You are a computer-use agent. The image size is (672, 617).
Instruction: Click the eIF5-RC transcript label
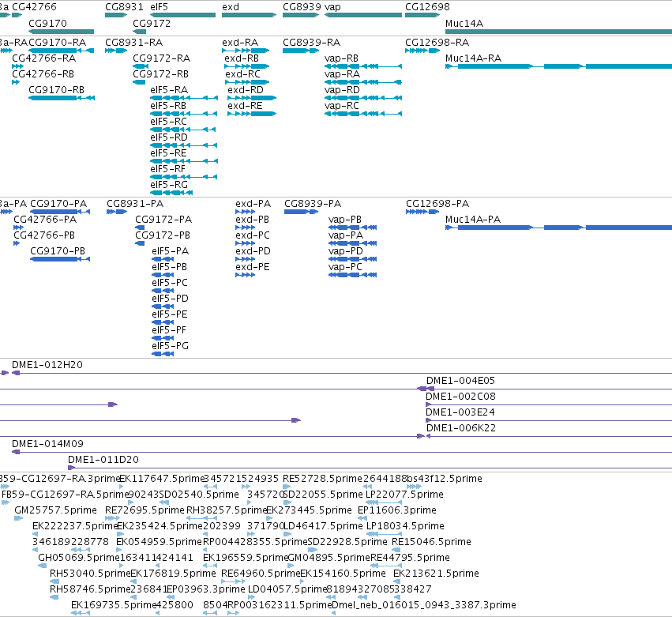(168, 122)
